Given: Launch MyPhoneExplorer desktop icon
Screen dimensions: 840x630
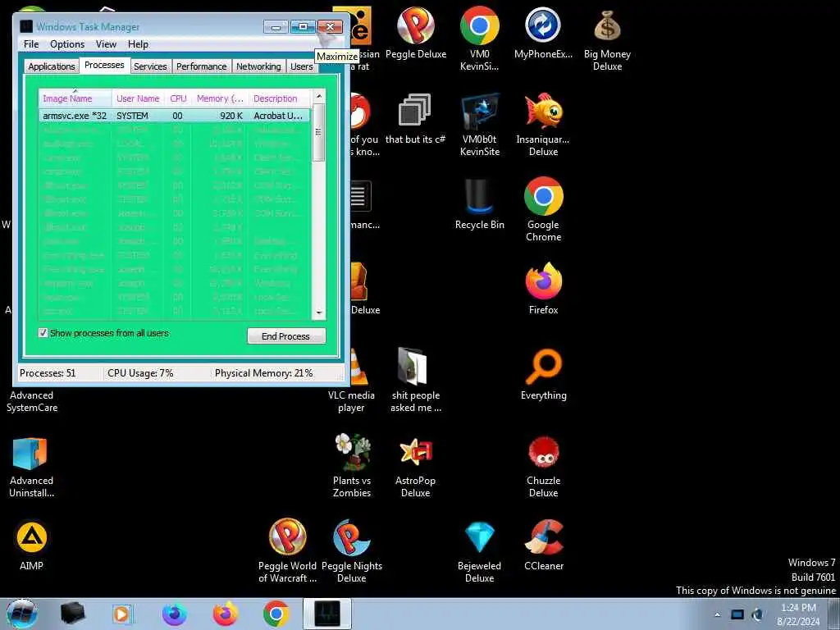Looking at the screenshot, I should (543, 33).
